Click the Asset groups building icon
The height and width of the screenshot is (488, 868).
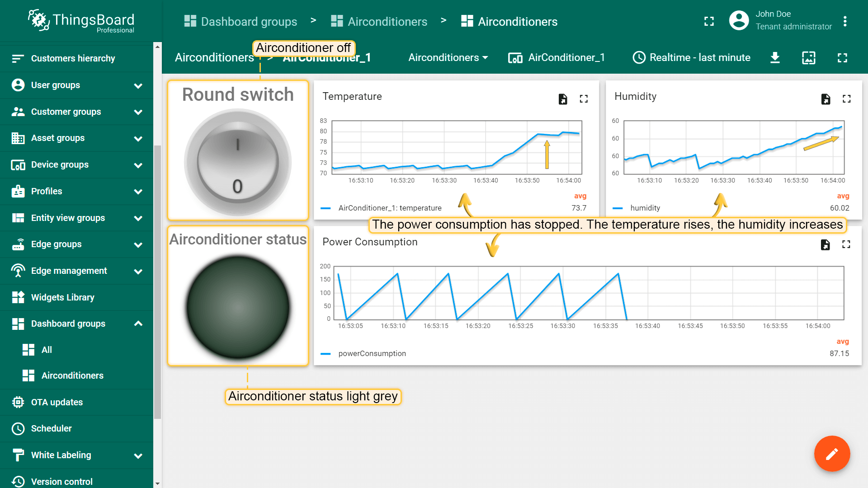18,138
